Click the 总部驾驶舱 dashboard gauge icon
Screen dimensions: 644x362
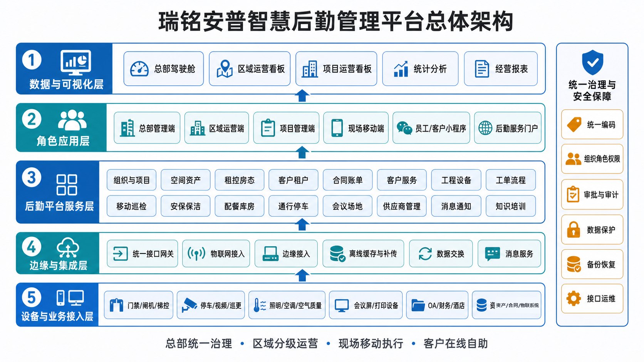(139, 69)
